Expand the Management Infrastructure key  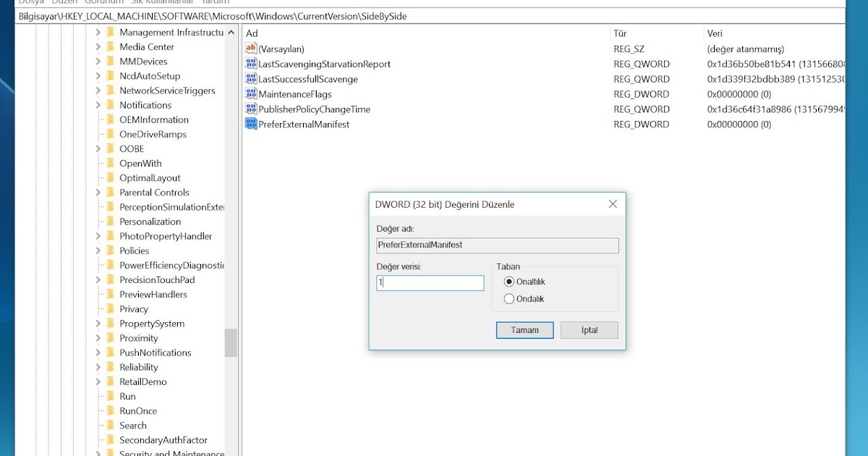coord(98,32)
